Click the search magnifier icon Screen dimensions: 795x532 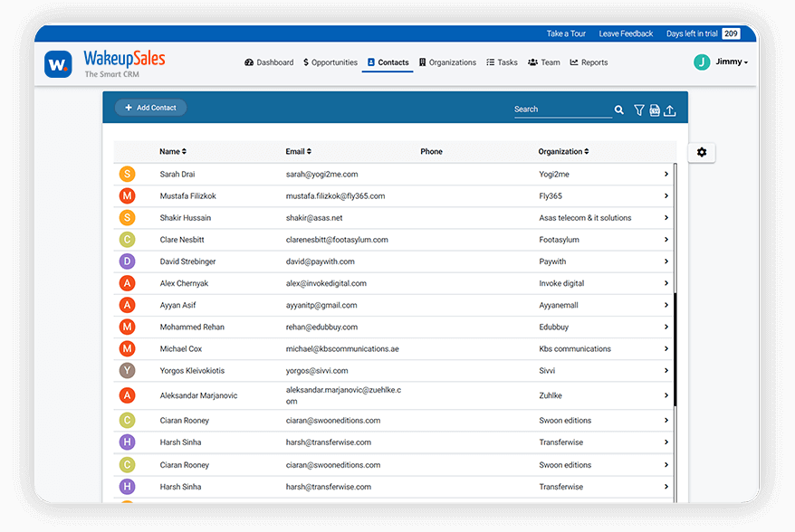[x=619, y=109]
